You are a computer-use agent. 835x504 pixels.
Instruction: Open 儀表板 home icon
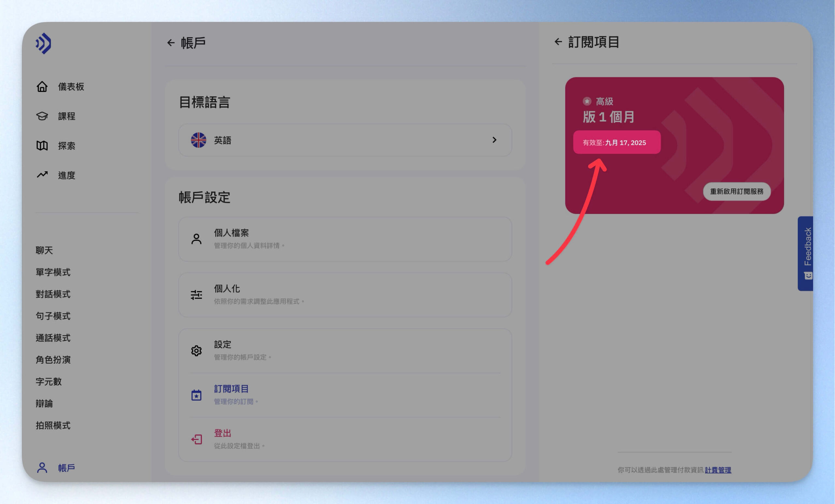click(42, 87)
